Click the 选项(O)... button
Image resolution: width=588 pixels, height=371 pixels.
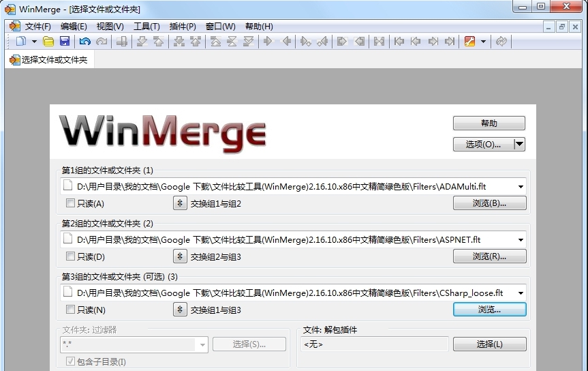tap(483, 144)
